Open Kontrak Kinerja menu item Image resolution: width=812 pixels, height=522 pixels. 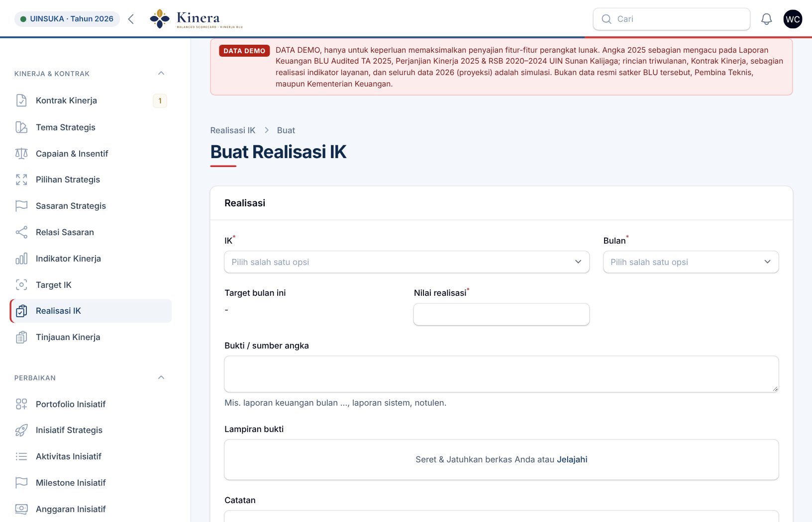[91, 100]
